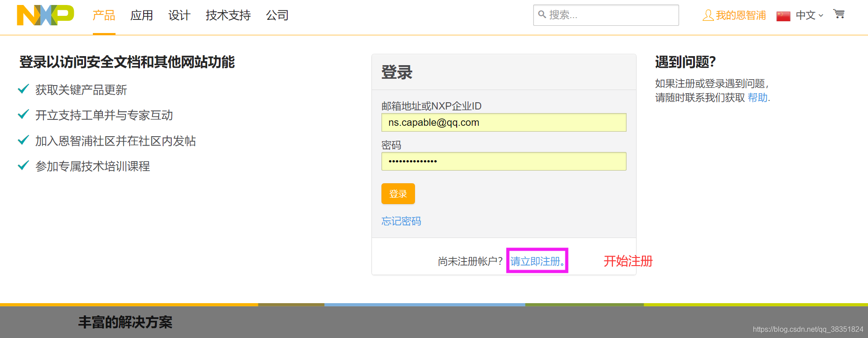
Task: Expand the 中文 language dropdown
Action: 810,15
